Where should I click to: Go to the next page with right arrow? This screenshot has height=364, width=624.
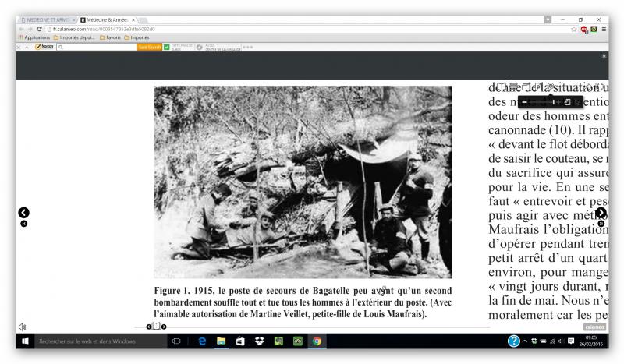coord(601,213)
